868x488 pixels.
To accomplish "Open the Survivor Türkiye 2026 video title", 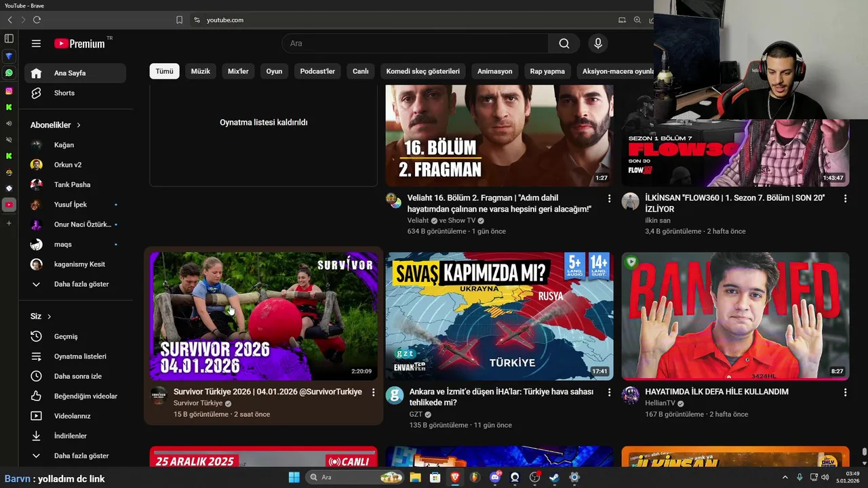I will pos(268,392).
